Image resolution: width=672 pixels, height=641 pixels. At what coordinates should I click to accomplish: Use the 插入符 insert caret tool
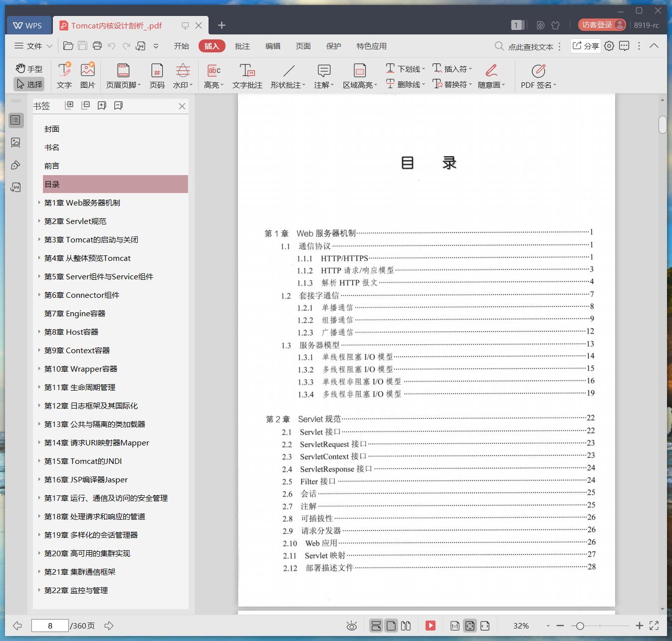(451, 68)
